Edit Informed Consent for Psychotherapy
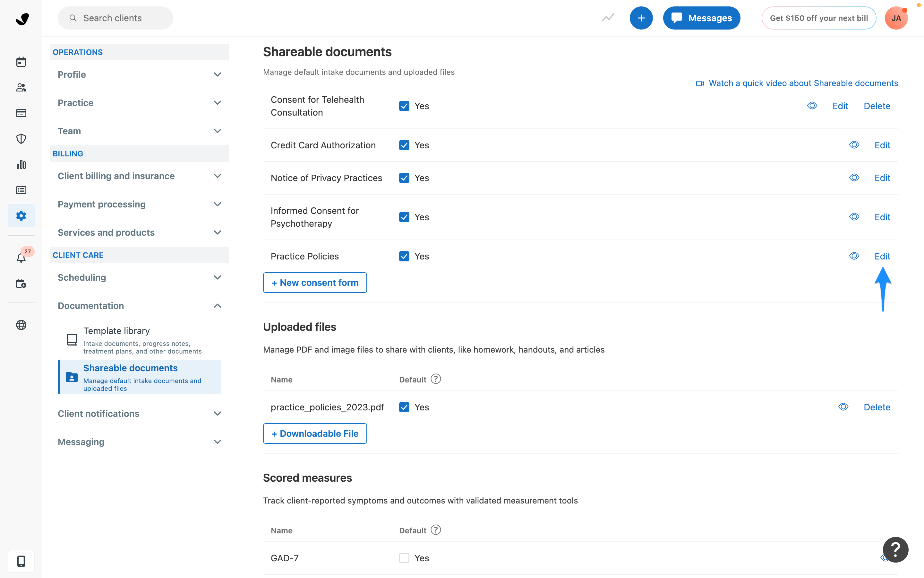 point(882,217)
